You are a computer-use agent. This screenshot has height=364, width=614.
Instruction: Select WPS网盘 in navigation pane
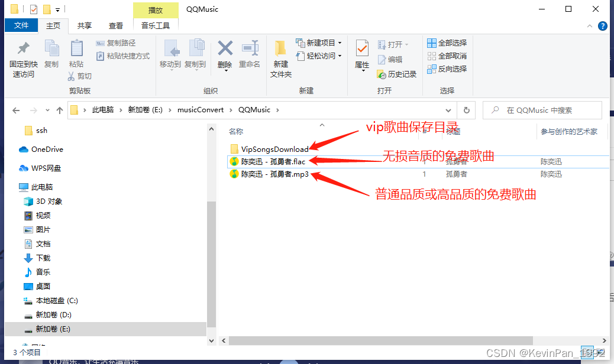40,168
